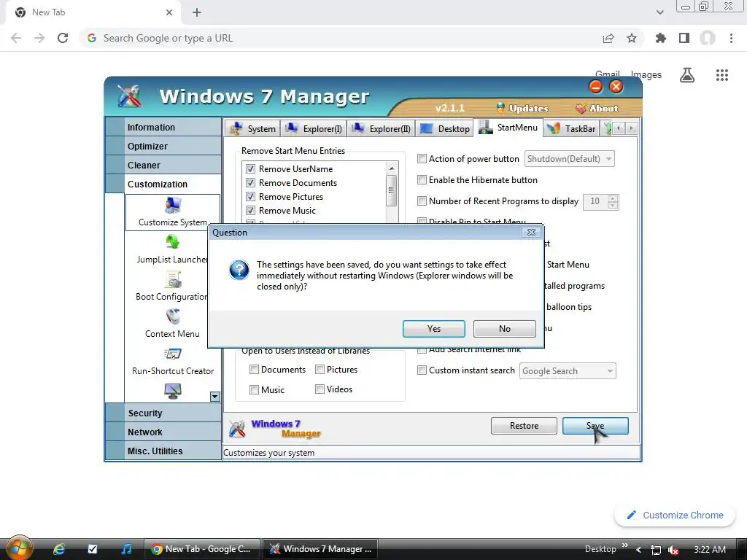
Task: Bookmark this tab with star icon
Action: [632, 38]
